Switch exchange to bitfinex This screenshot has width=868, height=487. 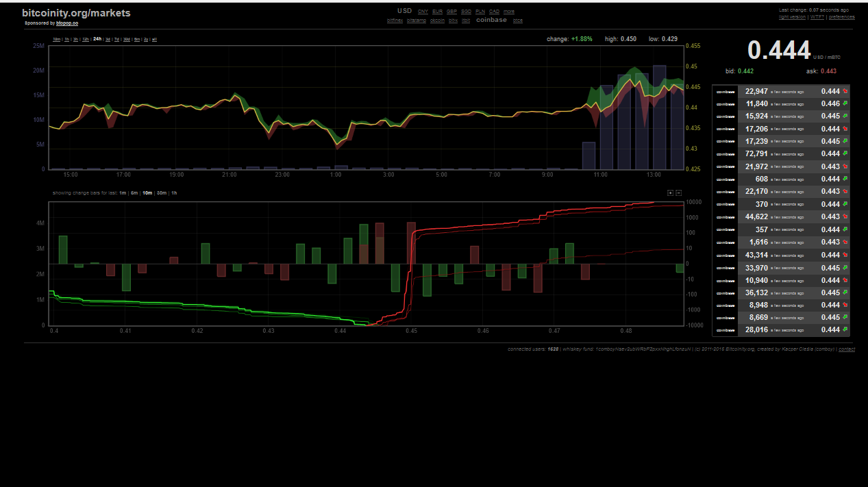395,21
